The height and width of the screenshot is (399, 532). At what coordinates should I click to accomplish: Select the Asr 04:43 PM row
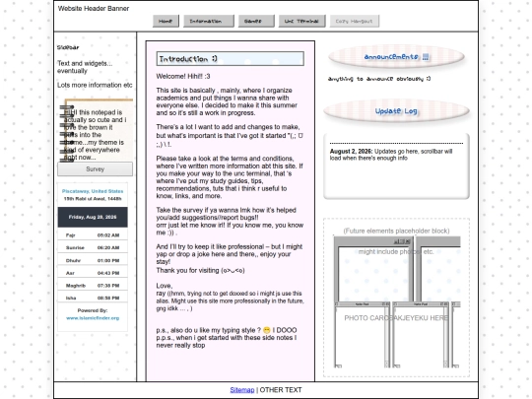(x=93, y=273)
